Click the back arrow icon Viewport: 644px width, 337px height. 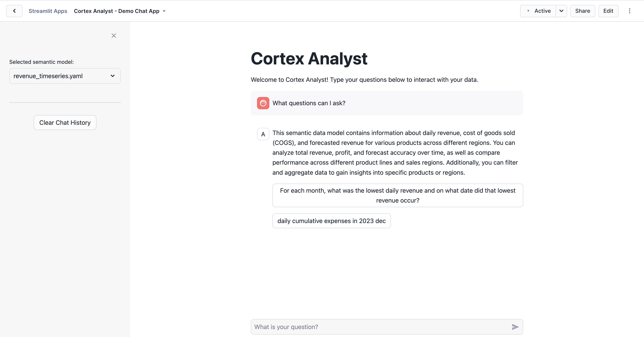pos(14,11)
